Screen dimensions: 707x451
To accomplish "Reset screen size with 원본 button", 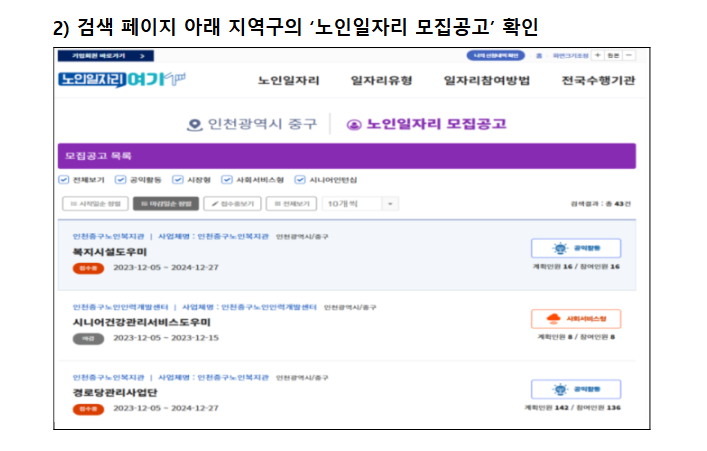I will (613, 55).
